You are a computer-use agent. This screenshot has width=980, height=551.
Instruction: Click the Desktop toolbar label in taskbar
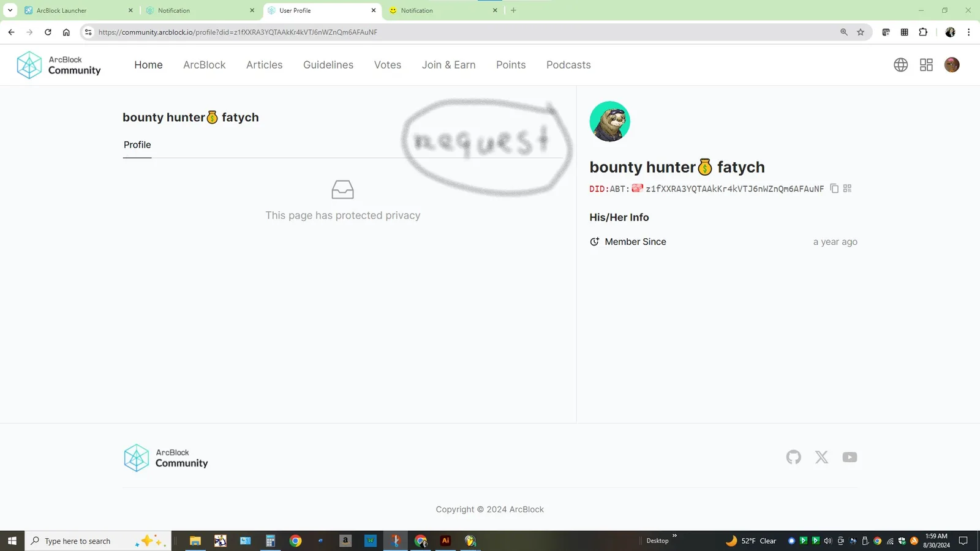point(657,541)
